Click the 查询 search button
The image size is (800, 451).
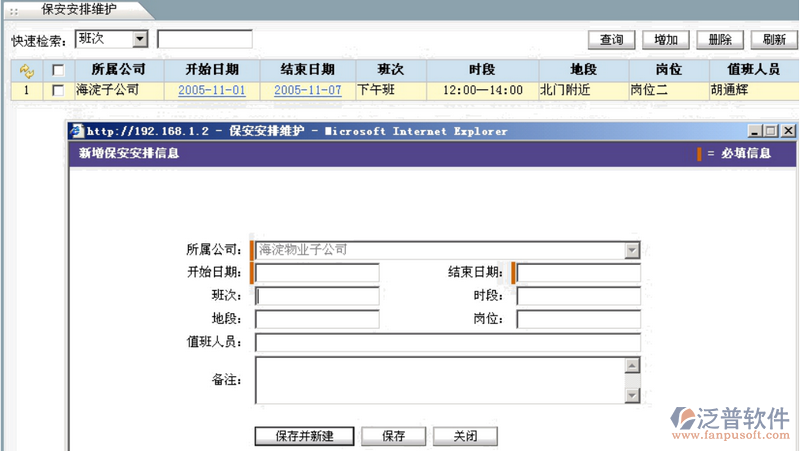[x=612, y=40]
